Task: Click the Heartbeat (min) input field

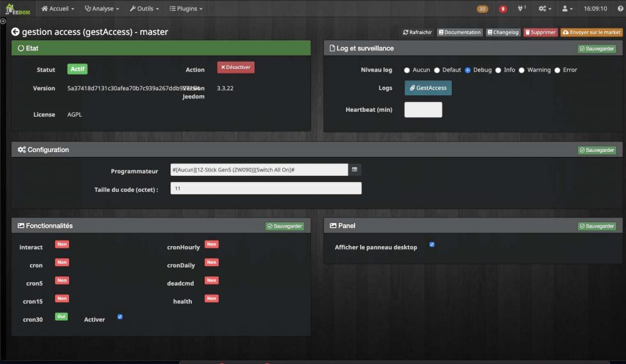Action: click(x=423, y=110)
